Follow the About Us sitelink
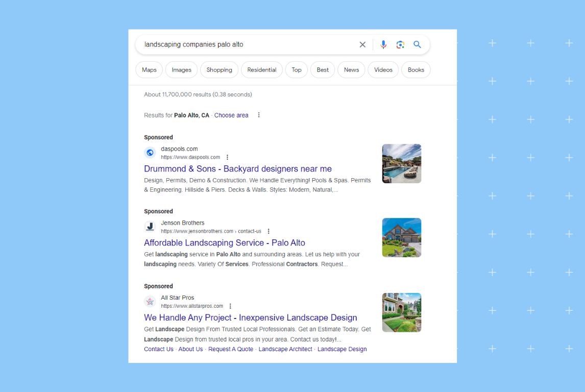 click(x=190, y=349)
